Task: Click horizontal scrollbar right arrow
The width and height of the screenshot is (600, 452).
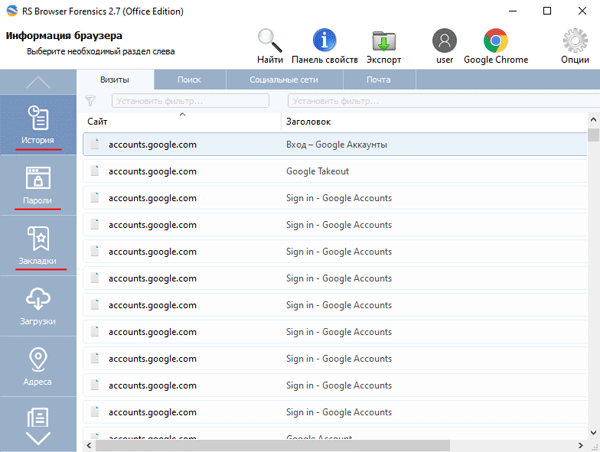Action: click(x=581, y=445)
